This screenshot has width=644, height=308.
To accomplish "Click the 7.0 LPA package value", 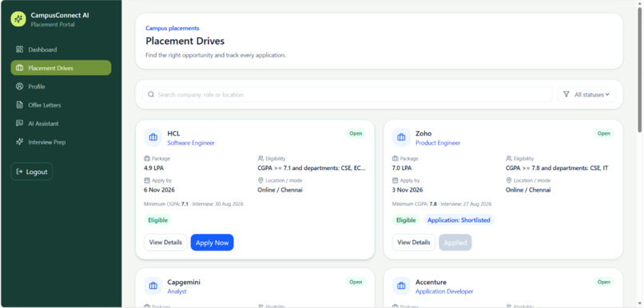I will pyautogui.click(x=403, y=168).
